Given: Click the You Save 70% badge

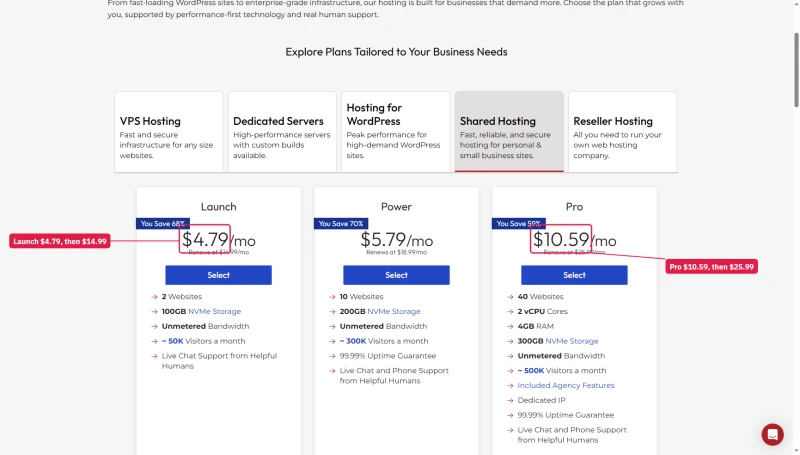Looking at the screenshot, I should point(341,223).
